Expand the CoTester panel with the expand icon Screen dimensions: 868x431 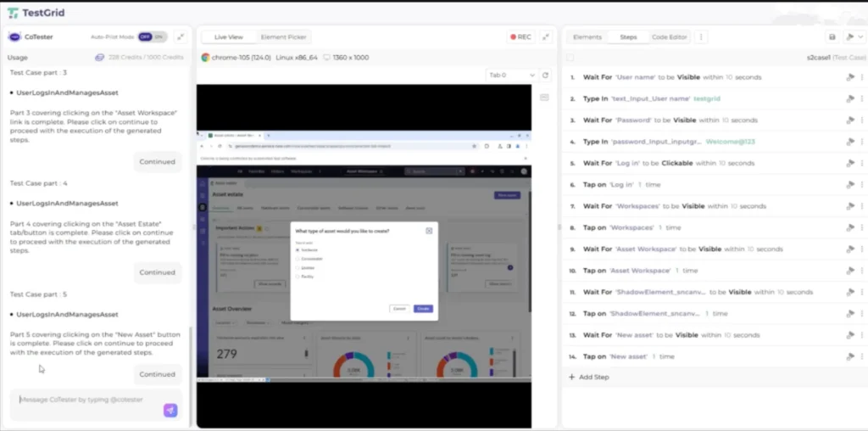click(x=181, y=37)
